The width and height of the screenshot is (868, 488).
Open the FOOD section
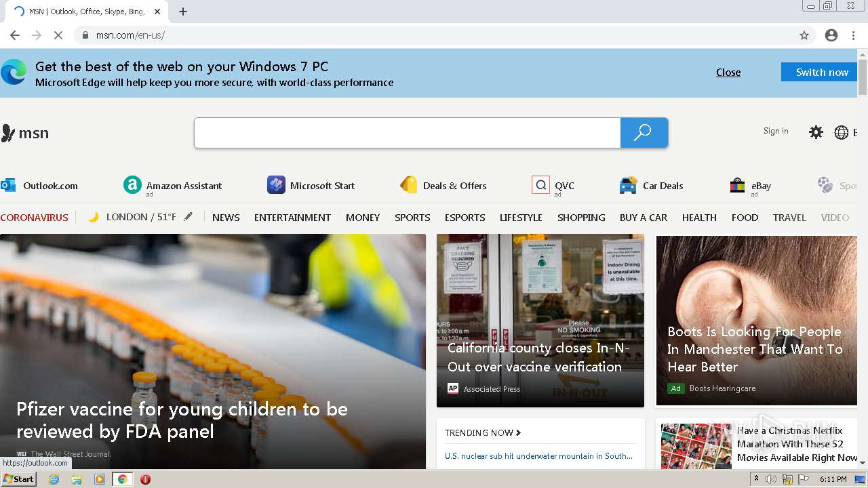pyautogui.click(x=745, y=218)
